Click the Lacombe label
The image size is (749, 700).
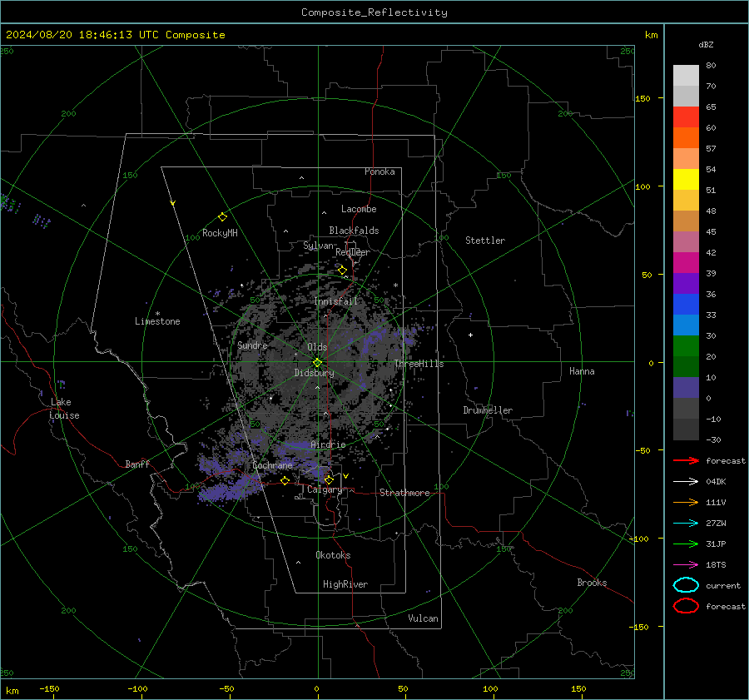point(359,209)
